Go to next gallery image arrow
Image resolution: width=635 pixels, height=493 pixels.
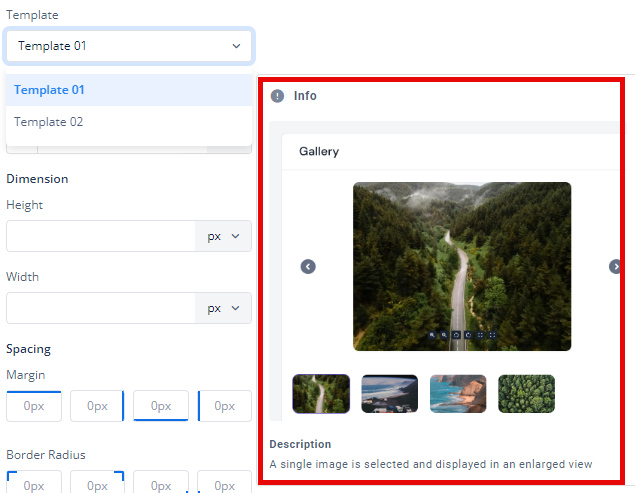[x=615, y=267]
